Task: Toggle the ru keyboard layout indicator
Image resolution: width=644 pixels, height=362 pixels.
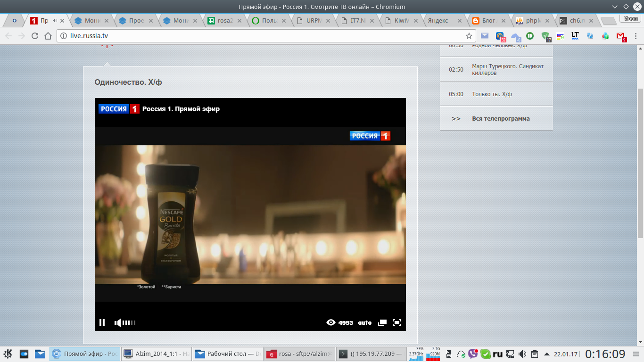Action: point(498,354)
